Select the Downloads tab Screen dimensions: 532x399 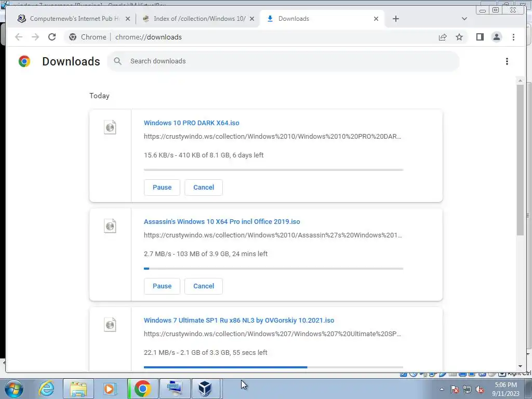[322, 19]
